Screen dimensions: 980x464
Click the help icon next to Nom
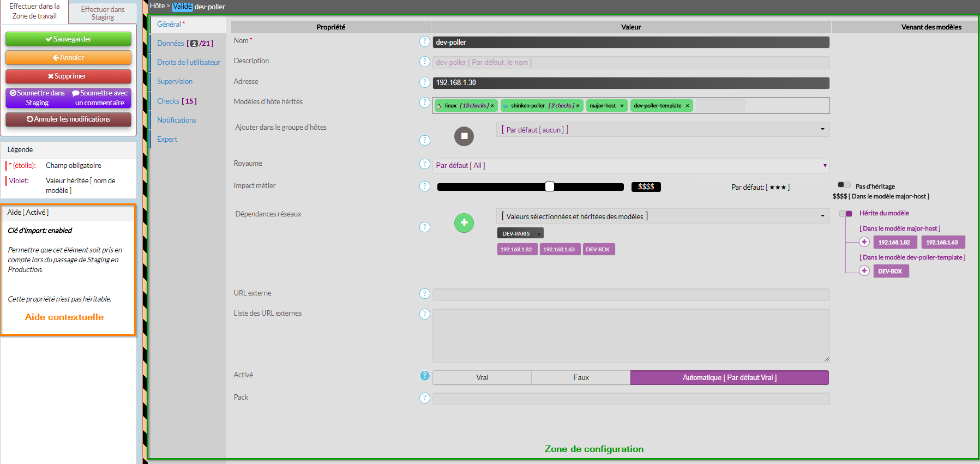coord(424,41)
